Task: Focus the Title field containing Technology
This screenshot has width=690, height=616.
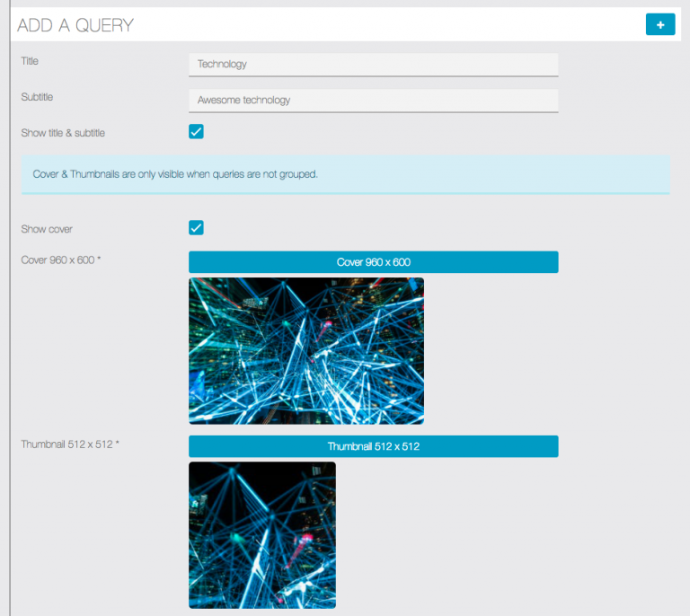Action: coord(373,65)
